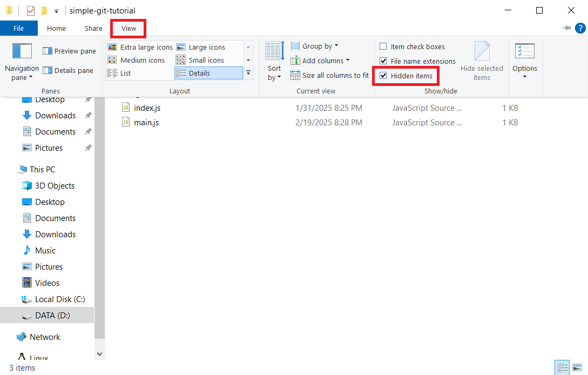Click Hide selected items
Viewport: 588px width, 375px height.
(x=482, y=61)
